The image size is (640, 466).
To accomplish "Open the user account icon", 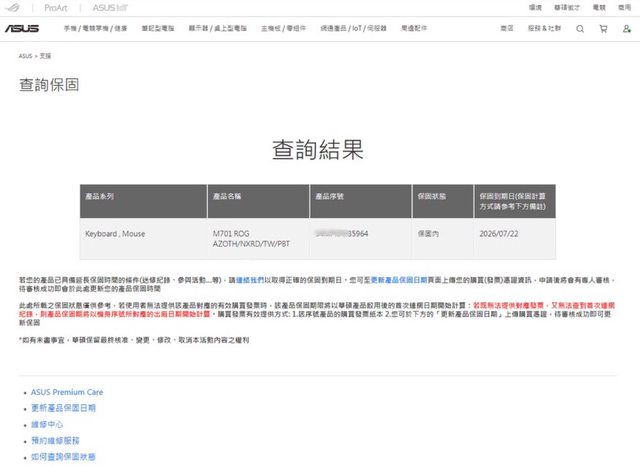I will click(x=624, y=29).
